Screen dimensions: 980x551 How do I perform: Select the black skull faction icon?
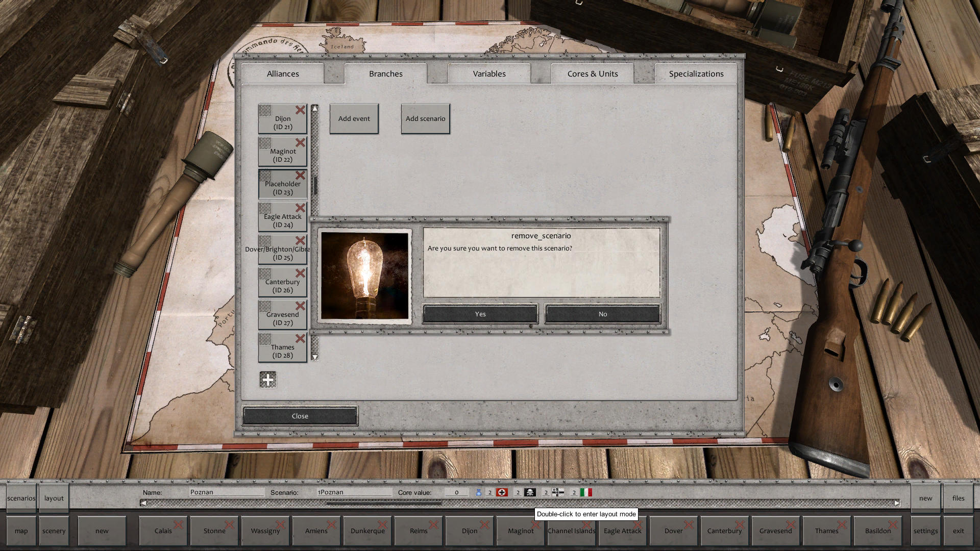click(530, 492)
